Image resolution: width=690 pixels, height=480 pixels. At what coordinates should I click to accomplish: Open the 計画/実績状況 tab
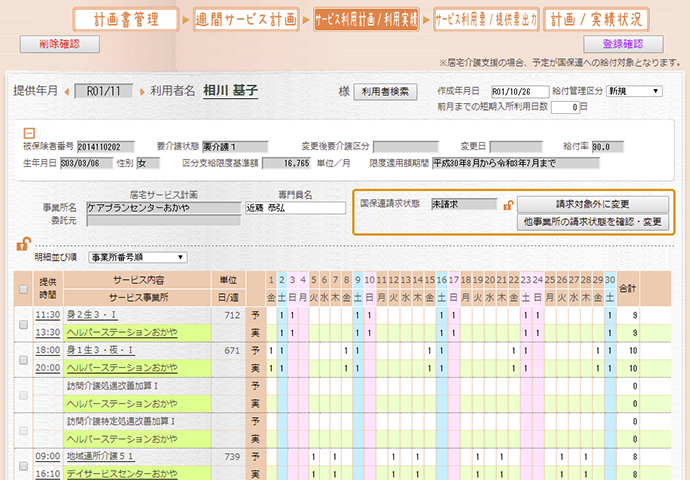tap(597, 19)
